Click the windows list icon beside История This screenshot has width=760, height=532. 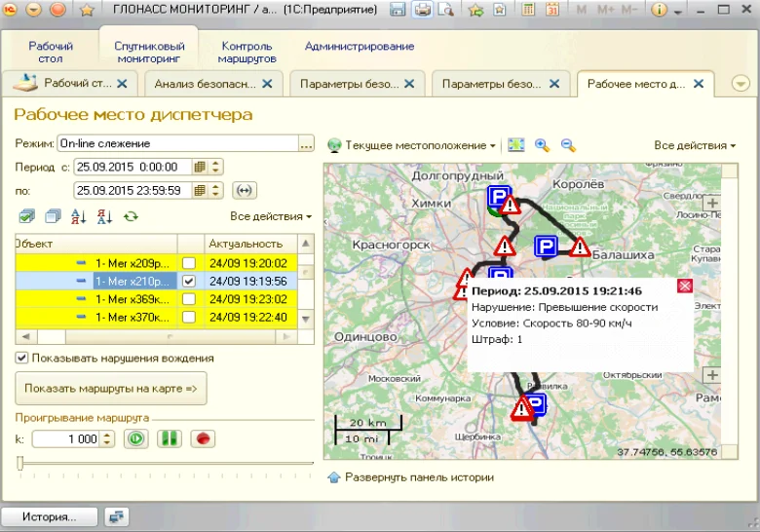tap(116, 516)
